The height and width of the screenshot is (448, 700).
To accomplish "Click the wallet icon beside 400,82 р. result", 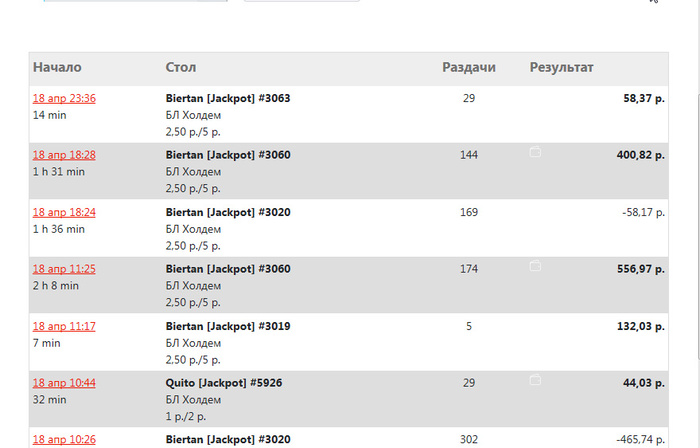I will point(535,153).
